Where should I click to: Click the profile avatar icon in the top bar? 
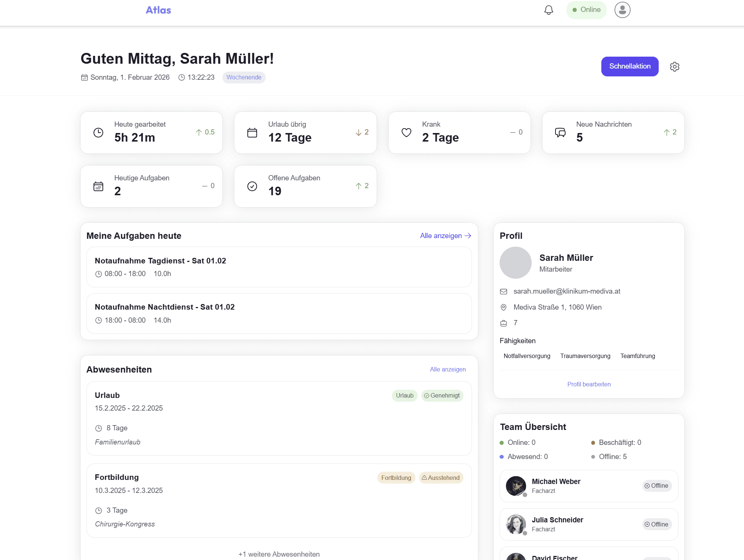point(622,10)
